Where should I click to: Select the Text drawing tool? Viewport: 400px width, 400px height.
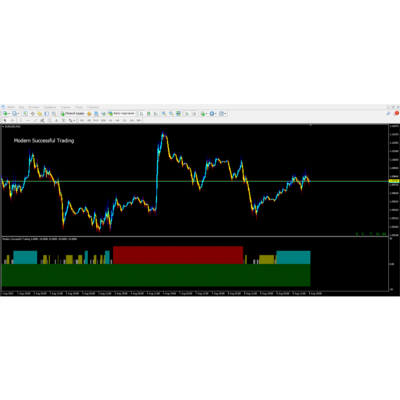coord(56,120)
